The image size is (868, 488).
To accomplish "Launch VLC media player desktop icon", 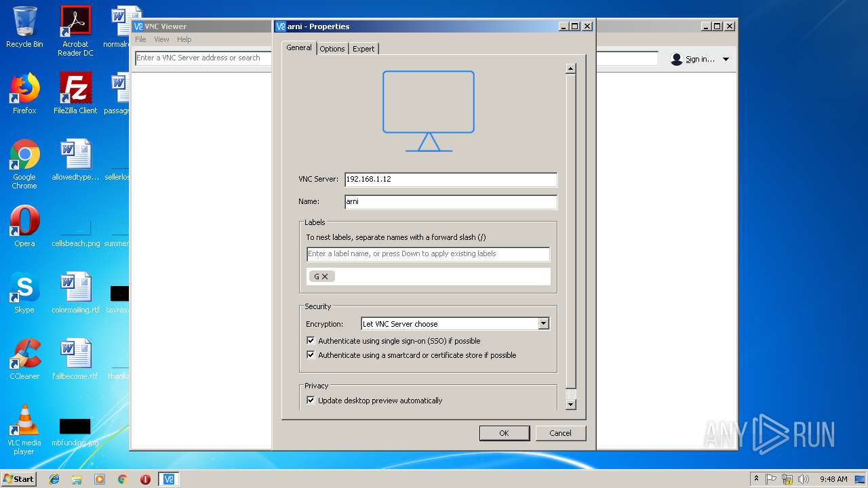I will (x=24, y=430).
